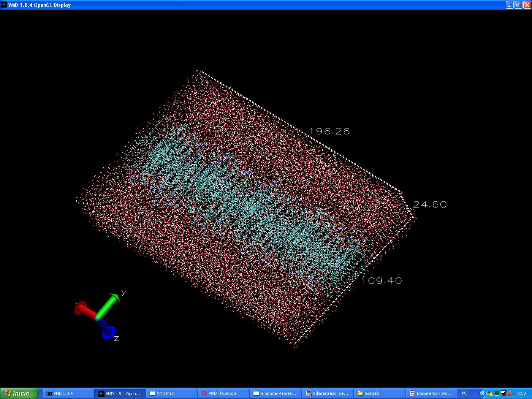Switch to the Documento Word taskbar item

coord(431,393)
